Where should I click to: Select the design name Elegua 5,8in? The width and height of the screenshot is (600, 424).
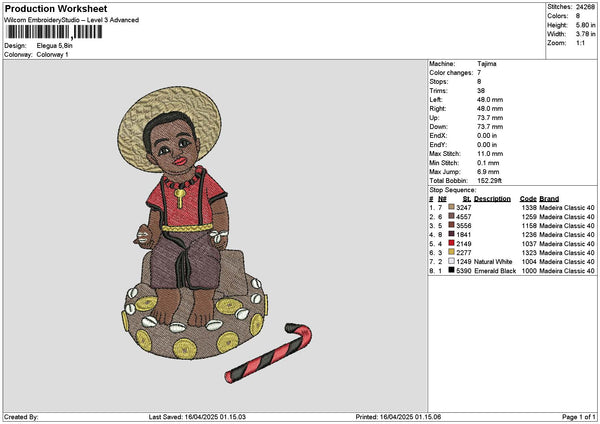tap(54, 46)
